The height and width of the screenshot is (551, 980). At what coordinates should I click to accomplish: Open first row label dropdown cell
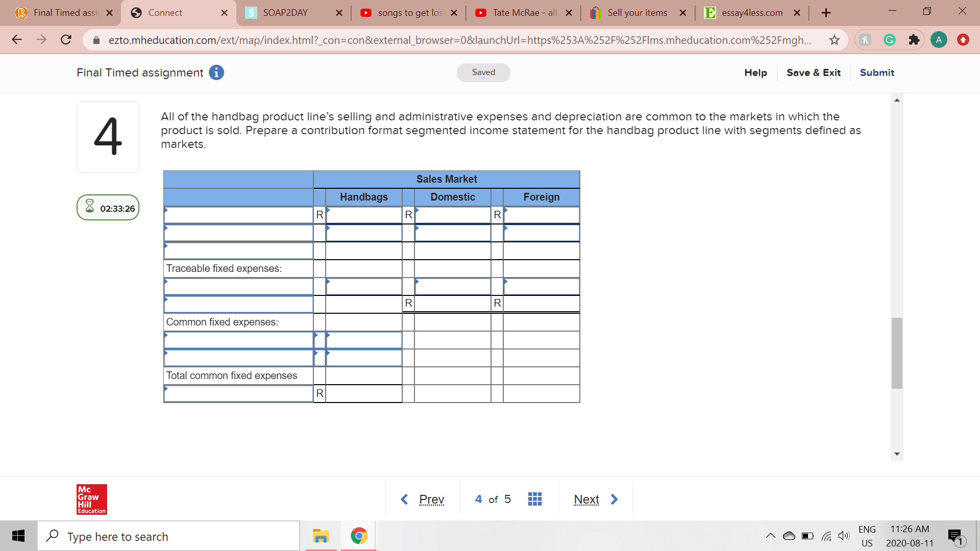(x=238, y=215)
